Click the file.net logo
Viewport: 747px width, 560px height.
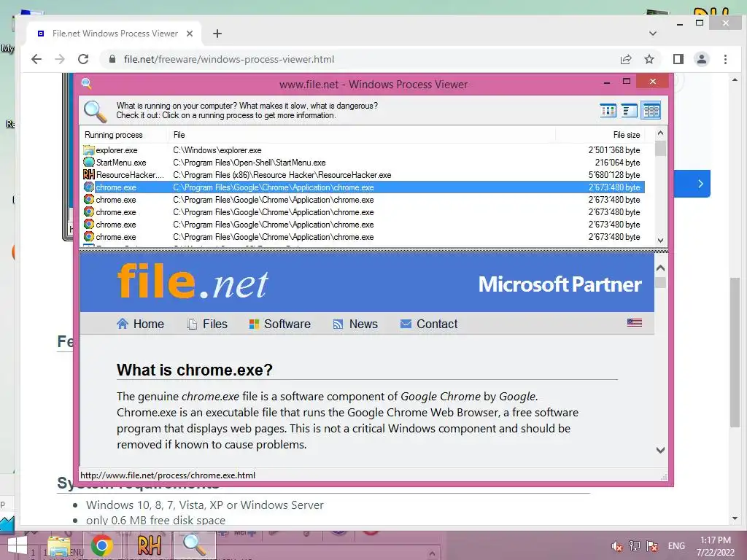coord(193,281)
